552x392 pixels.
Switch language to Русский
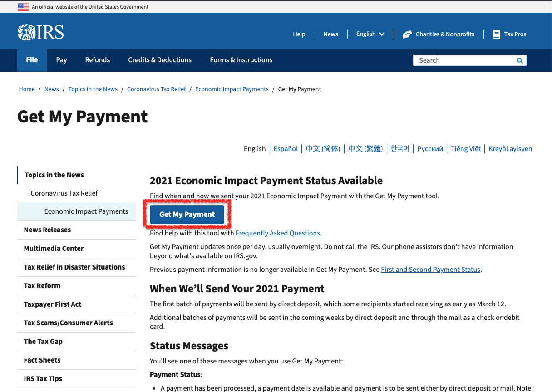pos(430,149)
